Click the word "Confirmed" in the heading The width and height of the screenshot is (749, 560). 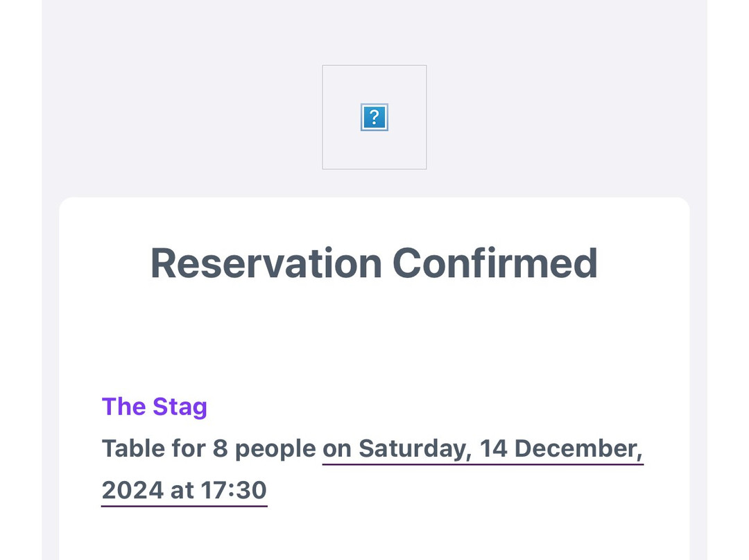(x=494, y=263)
